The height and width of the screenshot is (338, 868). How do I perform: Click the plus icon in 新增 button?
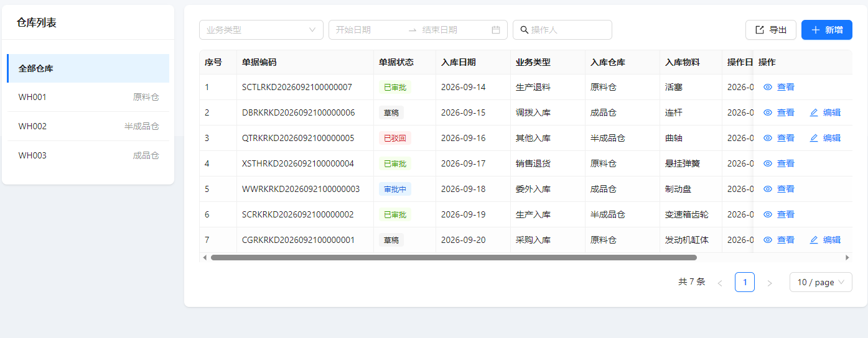816,30
